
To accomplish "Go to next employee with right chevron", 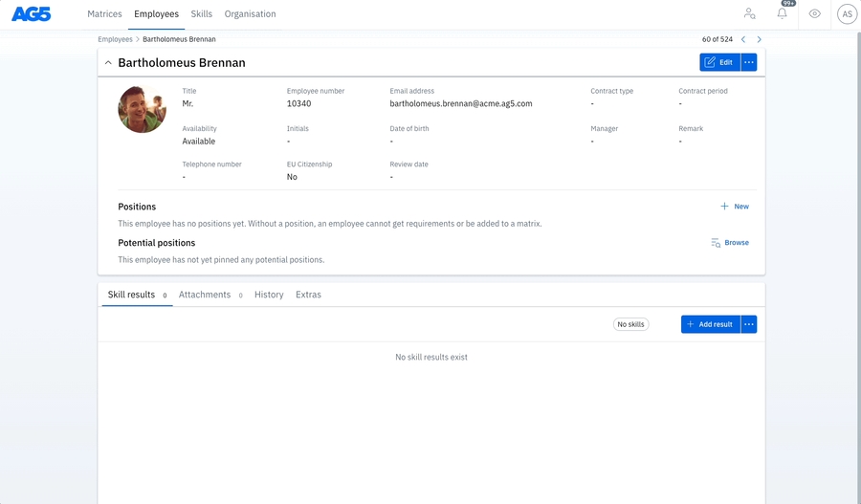I will [760, 40].
